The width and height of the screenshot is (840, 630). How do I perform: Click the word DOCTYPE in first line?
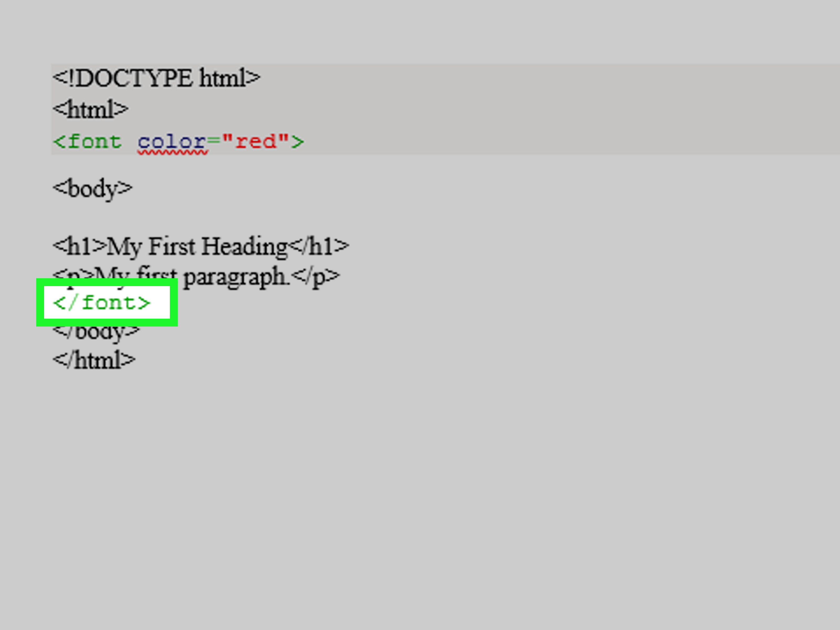(x=134, y=78)
